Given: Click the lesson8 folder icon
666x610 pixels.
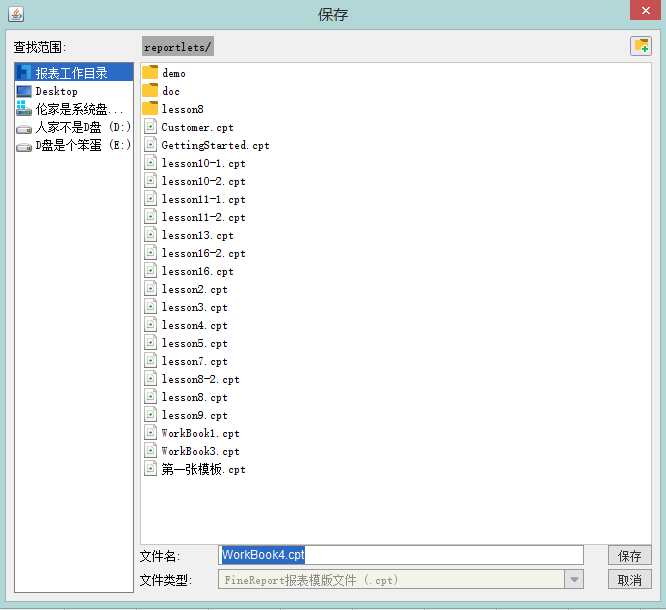Looking at the screenshot, I should [150, 109].
